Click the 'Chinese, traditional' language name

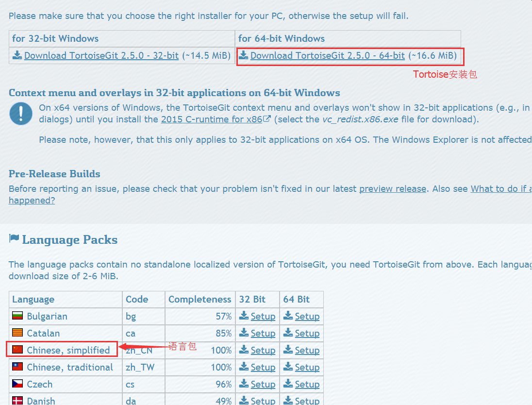coord(70,367)
